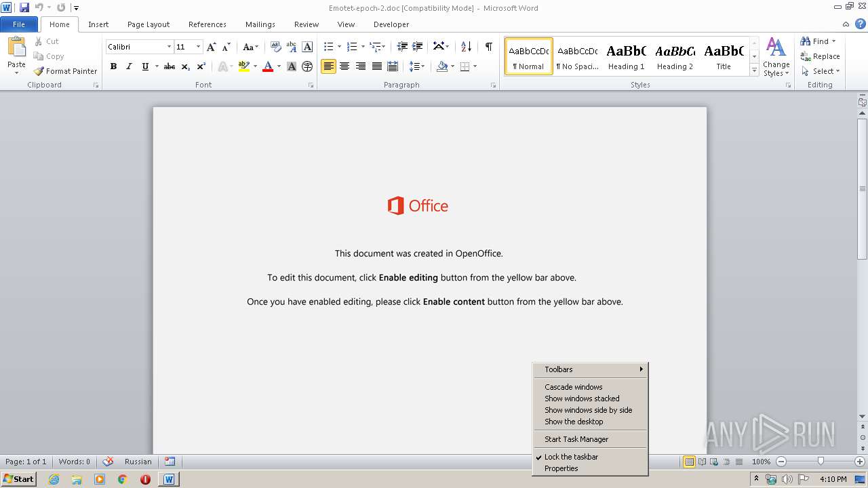Open Change Styles button

[x=776, y=58]
